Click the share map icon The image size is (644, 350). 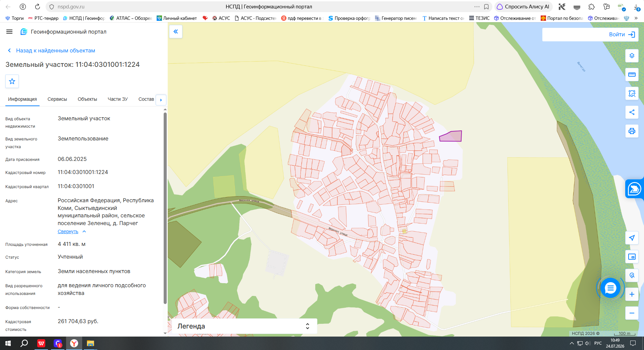pos(632,112)
